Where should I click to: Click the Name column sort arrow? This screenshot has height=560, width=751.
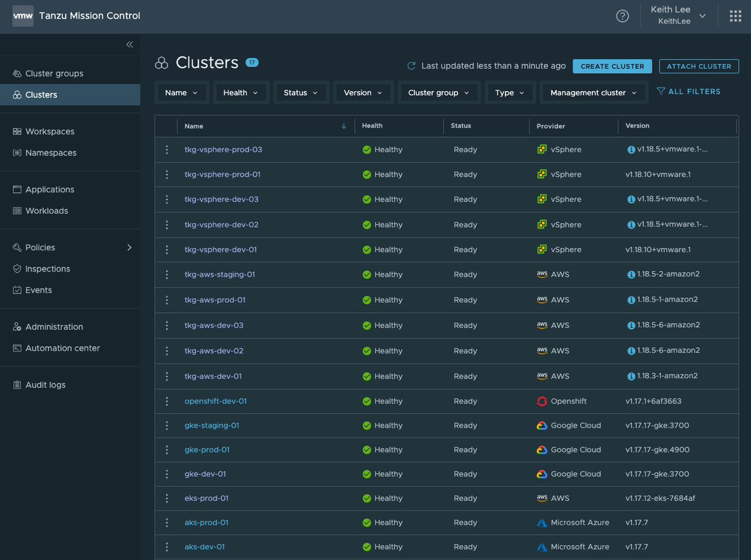[x=344, y=126]
